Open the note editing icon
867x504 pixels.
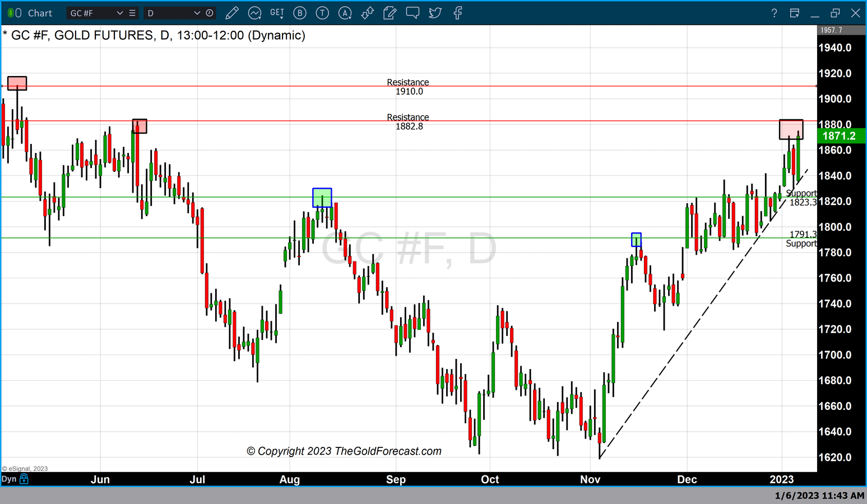pyautogui.click(x=390, y=13)
